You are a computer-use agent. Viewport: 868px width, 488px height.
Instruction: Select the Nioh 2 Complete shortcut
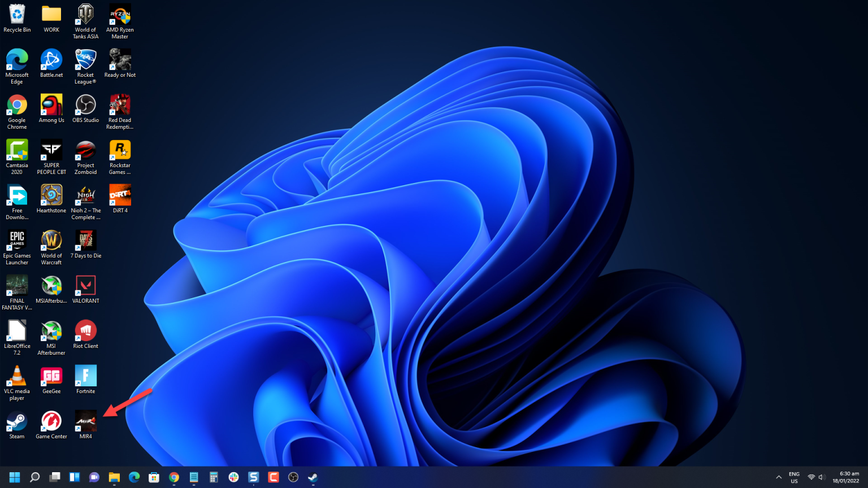click(x=86, y=202)
